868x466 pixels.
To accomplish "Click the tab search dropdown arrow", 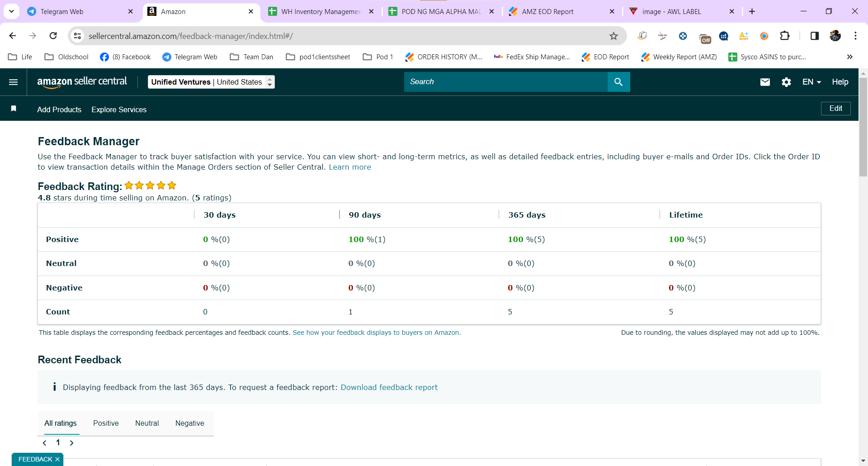I will (x=11, y=11).
